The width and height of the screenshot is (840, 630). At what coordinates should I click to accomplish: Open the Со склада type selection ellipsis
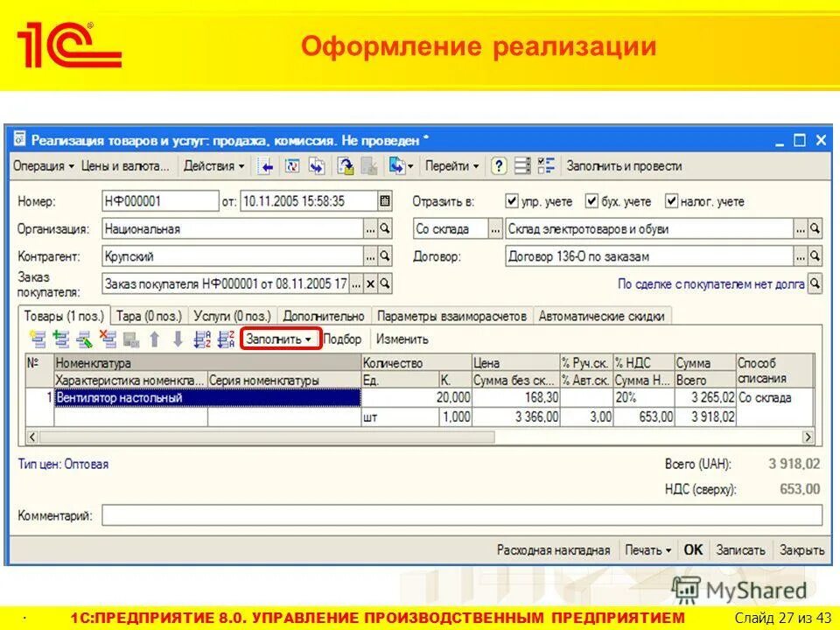(495, 228)
